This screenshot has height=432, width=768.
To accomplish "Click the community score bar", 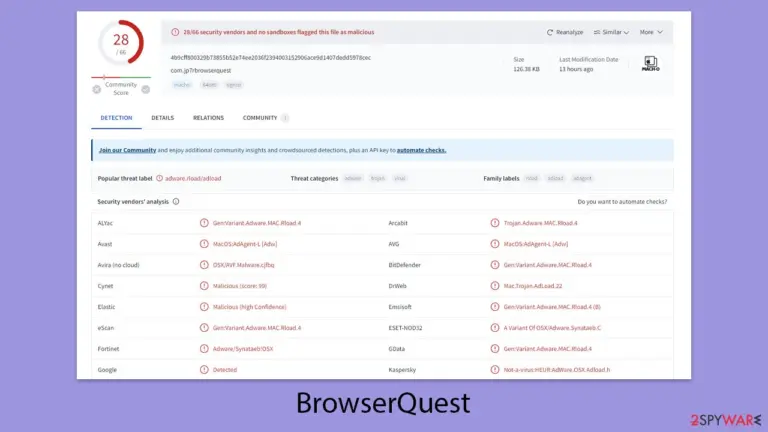I will (121, 77).
